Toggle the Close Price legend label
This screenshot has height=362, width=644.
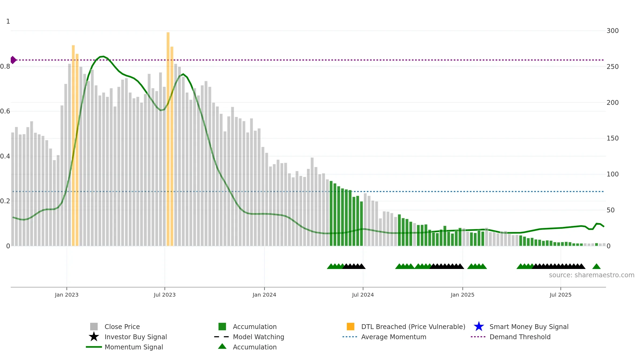[122, 327]
